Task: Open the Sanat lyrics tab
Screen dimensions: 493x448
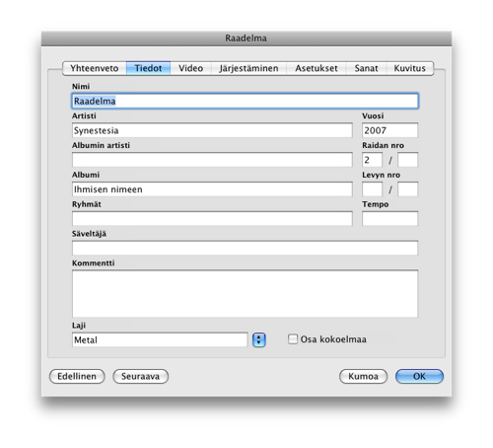Action: 366,68
